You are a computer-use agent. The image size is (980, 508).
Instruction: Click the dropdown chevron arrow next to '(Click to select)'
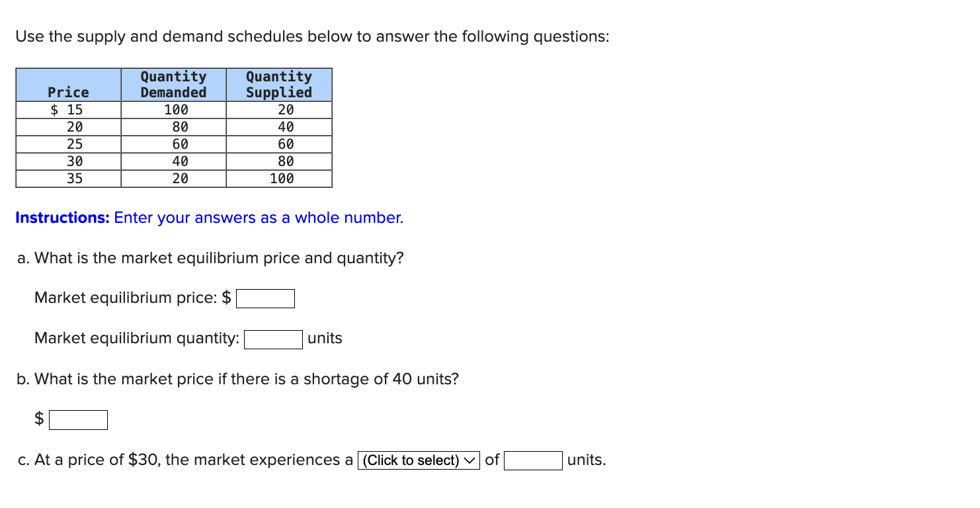(470, 460)
